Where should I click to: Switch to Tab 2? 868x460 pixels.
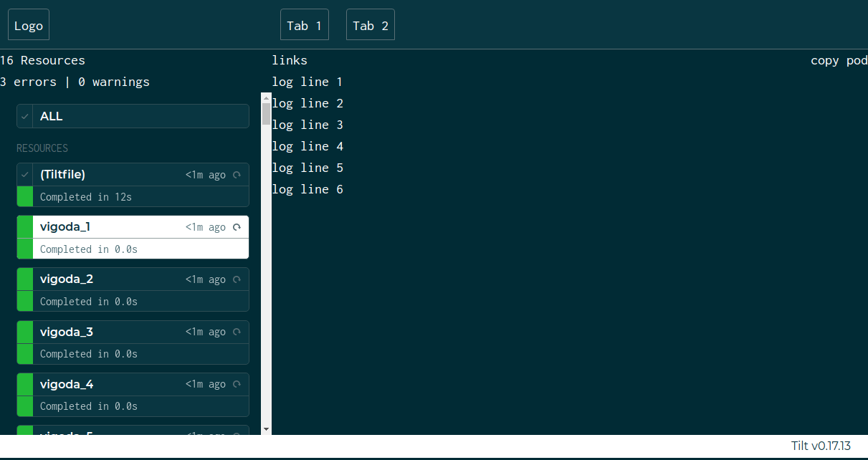[371, 25]
